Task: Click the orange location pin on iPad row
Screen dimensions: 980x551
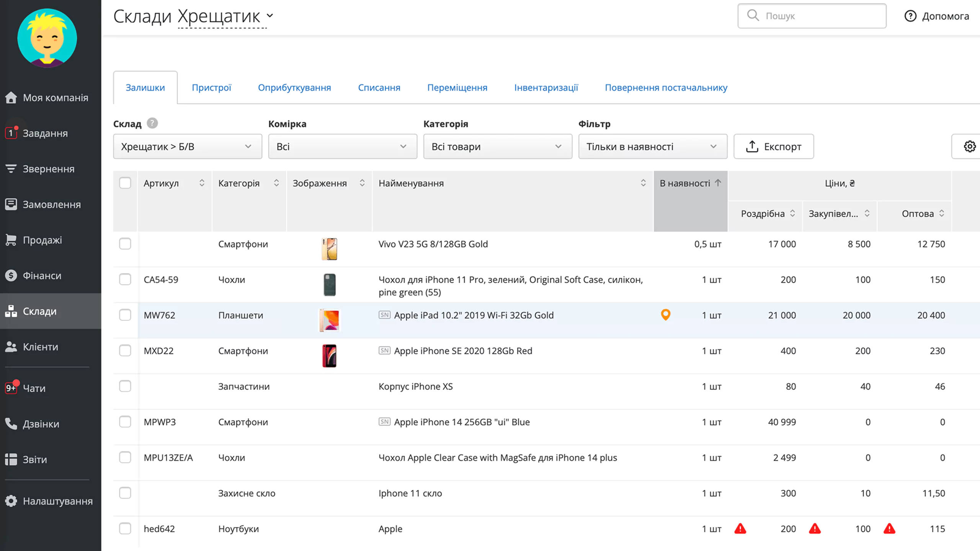Action: tap(666, 315)
